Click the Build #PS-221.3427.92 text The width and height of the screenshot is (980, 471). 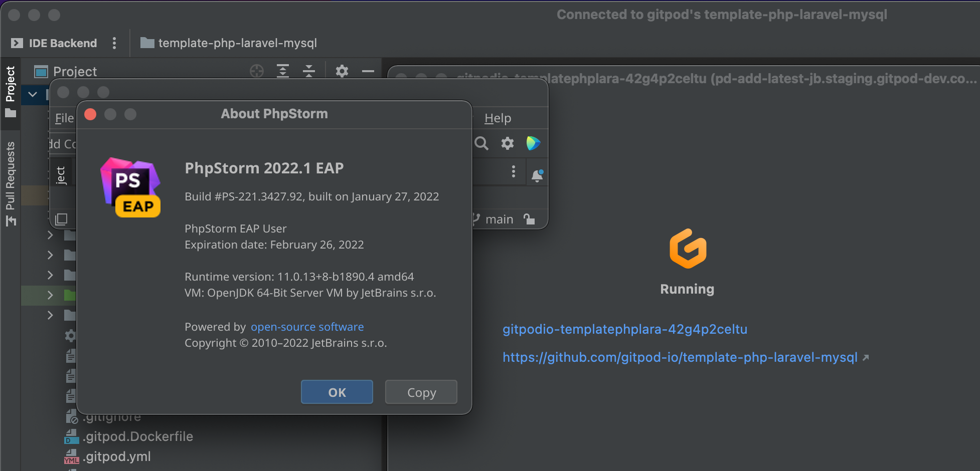click(x=311, y=196)
